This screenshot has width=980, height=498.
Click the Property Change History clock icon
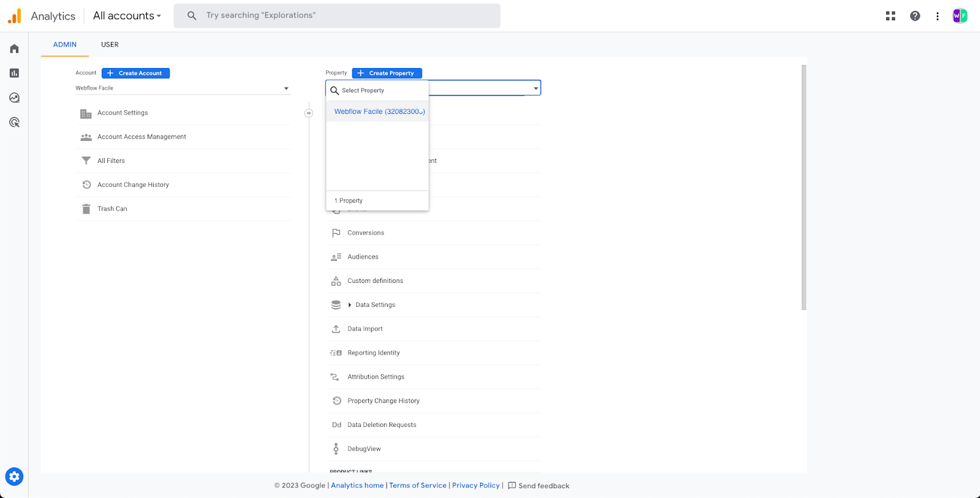click(x=336, y=401)
